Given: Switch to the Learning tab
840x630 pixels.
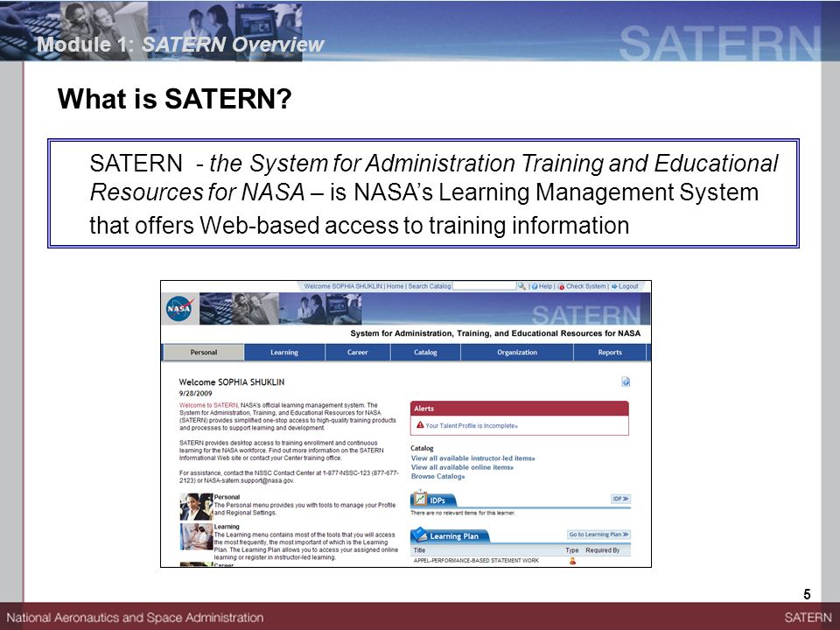Looking at the screenshot, I should point(283,353).
